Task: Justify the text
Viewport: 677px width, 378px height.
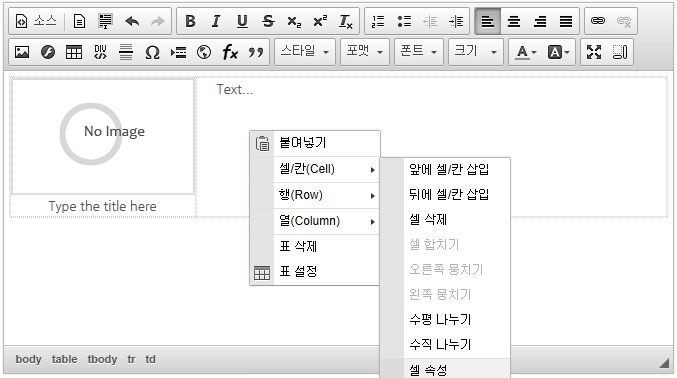Action: pos(566,21)
